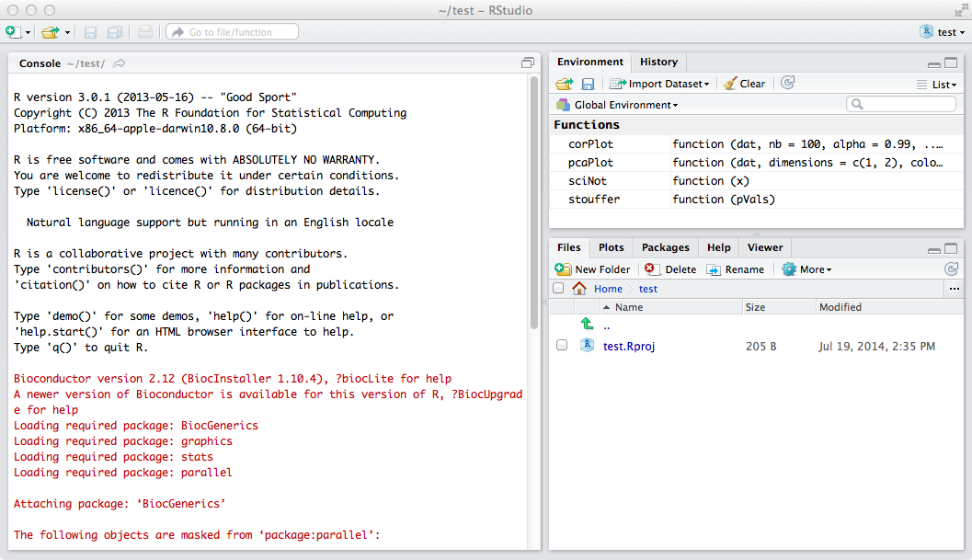Open the More gear dropdown
The height and width of the screenshot is (560, 972).
pyautogui.click(x=806, y=269)
